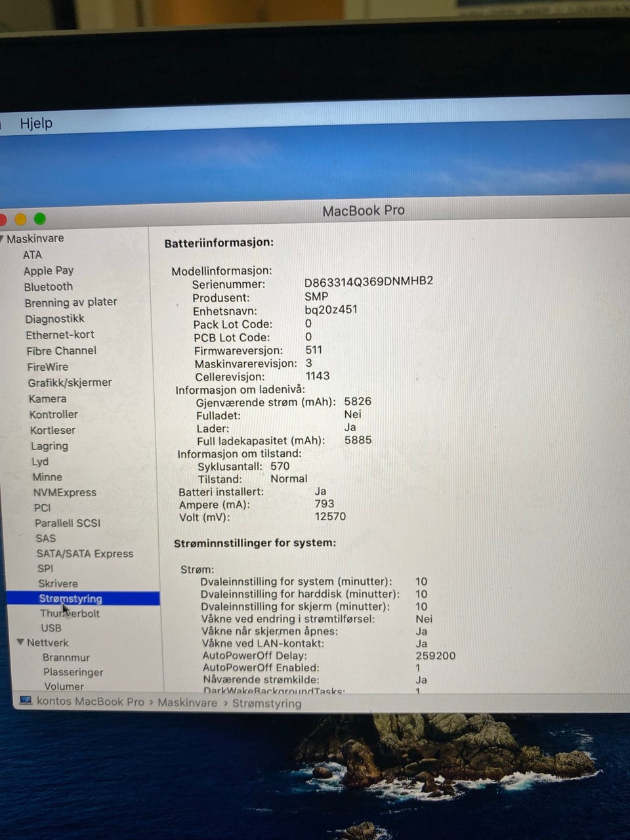Click the Produsent value SMP
The height and width of the screenshot is (840, 630).
(x=316, y=296)
